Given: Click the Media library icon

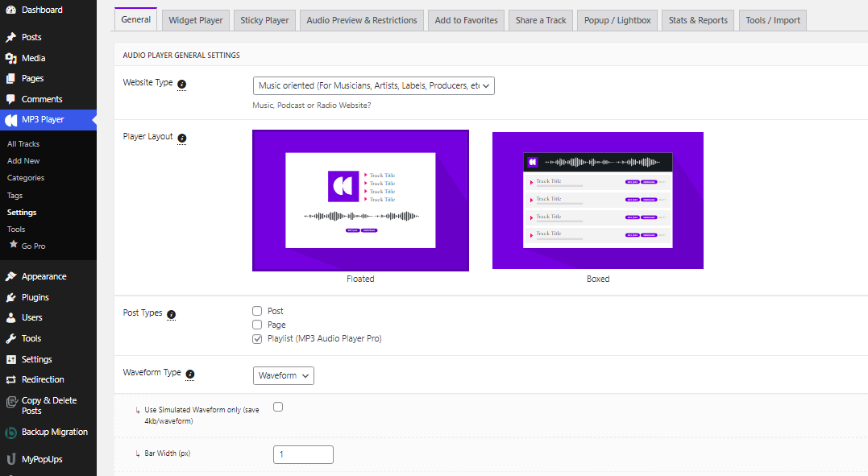Looking at the screenshot, I should coord(10,58).
